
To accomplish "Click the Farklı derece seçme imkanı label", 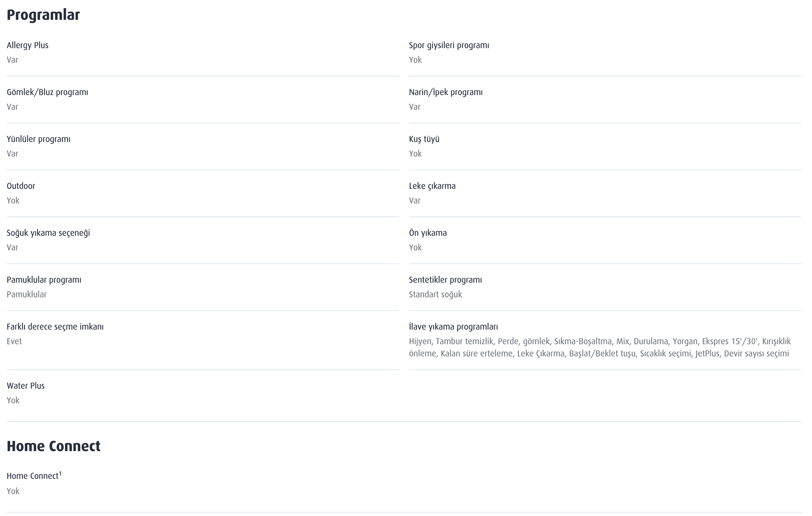I will coord(55,327).
